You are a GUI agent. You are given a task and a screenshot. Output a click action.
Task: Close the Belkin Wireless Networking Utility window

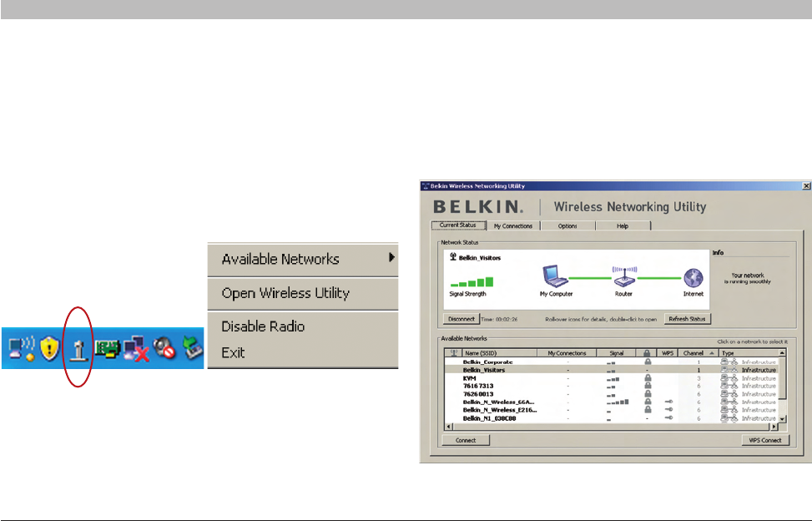tap(806, 186)
